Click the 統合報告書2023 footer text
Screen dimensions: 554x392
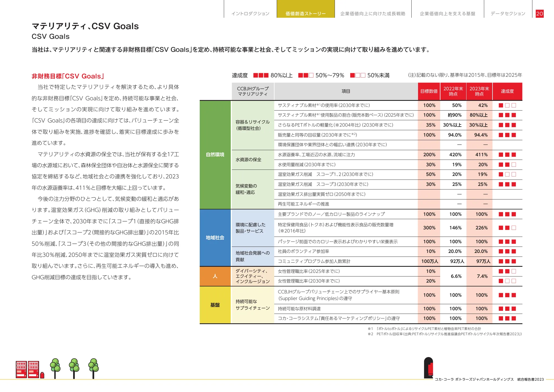pyautogui.click(x=530, y=379)
